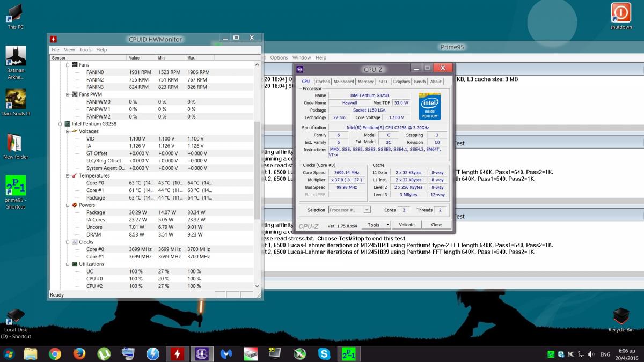Collapse the Fans PWM node
The height and width of the screenshot is (362, 644).
click(x=68, y=94)
